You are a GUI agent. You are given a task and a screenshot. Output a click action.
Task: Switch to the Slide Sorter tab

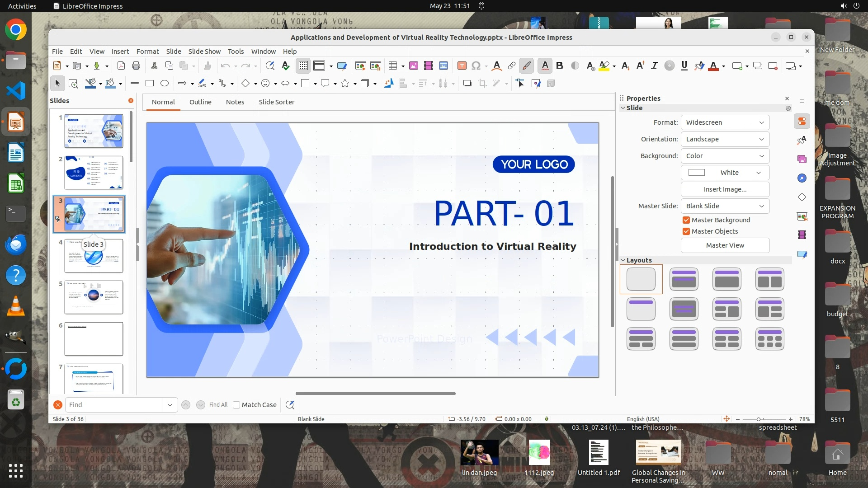pyautogui.click(x=276, y=102)
